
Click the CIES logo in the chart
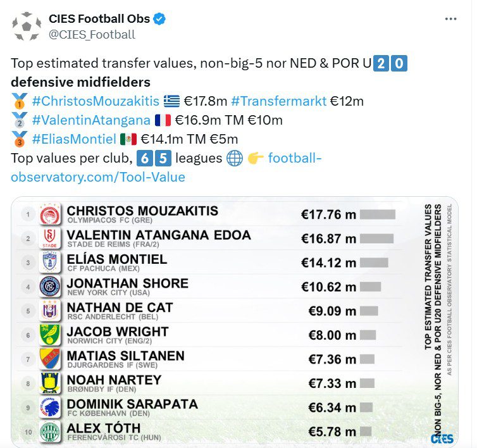(x=441, y=438)
